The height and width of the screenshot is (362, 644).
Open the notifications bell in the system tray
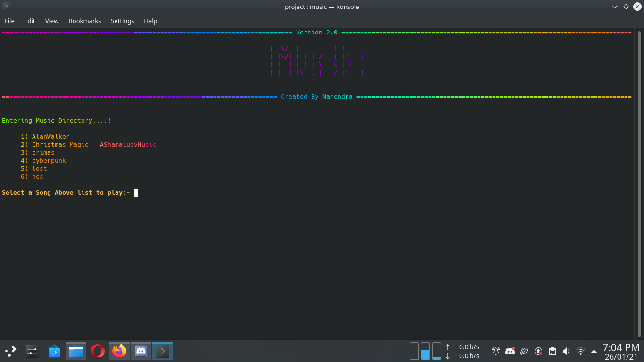tap(495, 351)
